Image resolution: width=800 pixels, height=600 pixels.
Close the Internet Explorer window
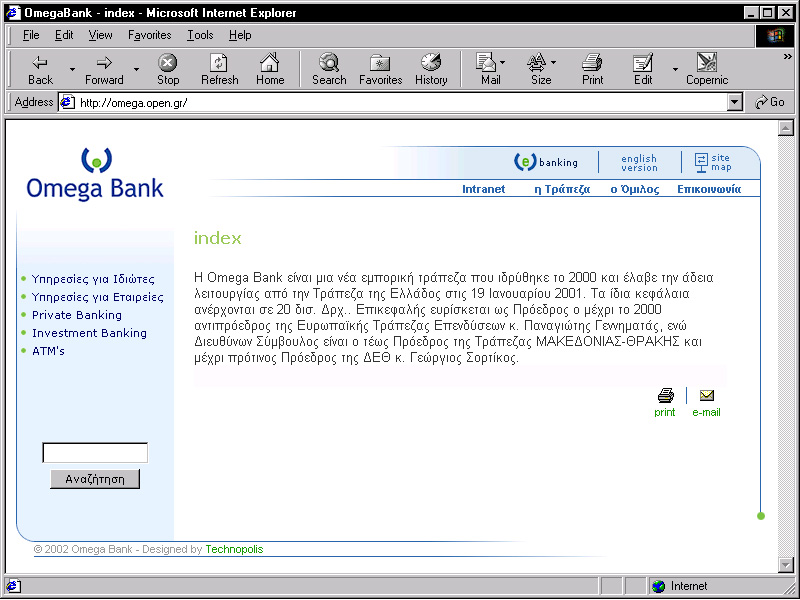(785, 13)
